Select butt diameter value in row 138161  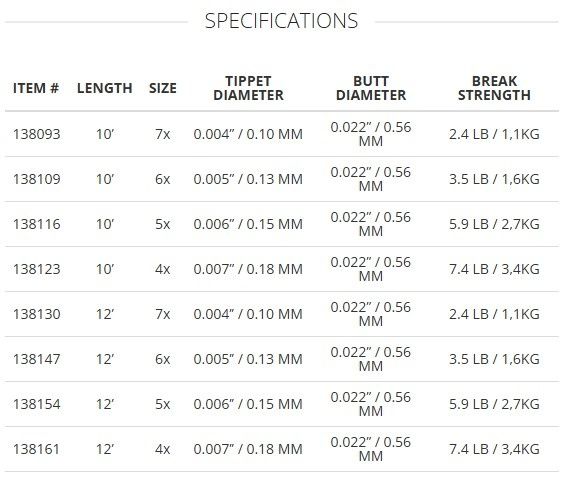point(371,449)
